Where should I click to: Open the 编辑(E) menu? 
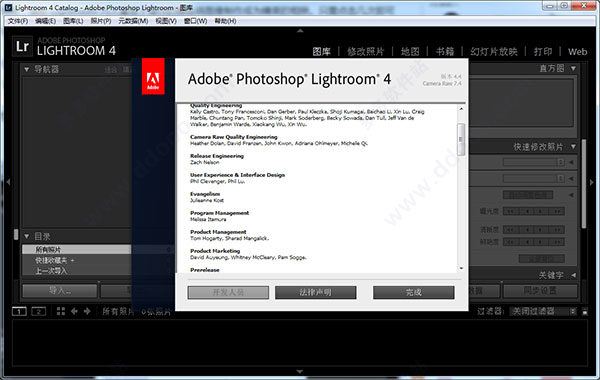pyautogui.click(x=46, y=21)
